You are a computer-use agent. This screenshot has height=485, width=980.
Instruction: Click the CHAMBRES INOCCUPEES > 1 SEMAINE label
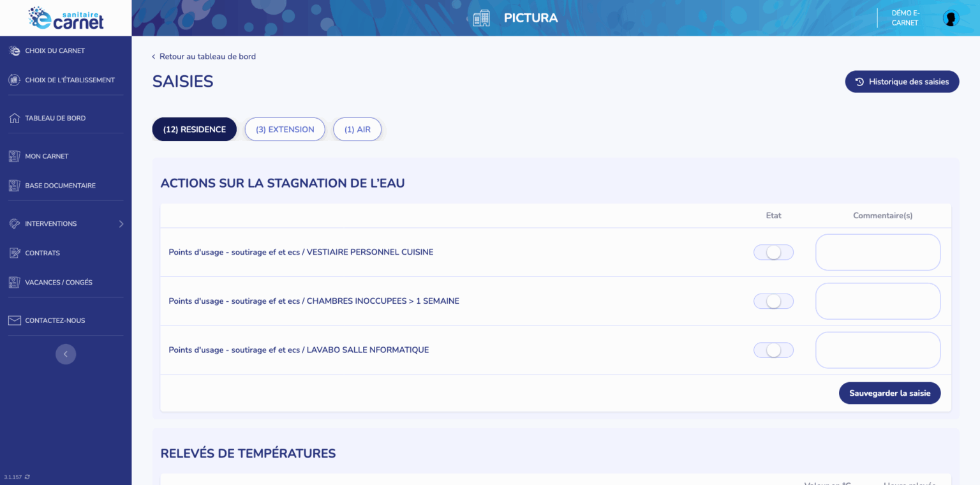314,301
